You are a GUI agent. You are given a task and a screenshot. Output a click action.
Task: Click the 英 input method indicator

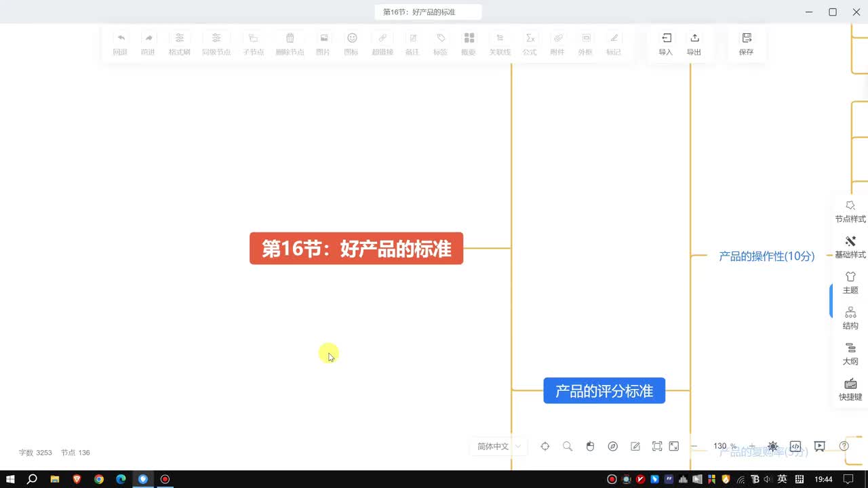point(782,479)
